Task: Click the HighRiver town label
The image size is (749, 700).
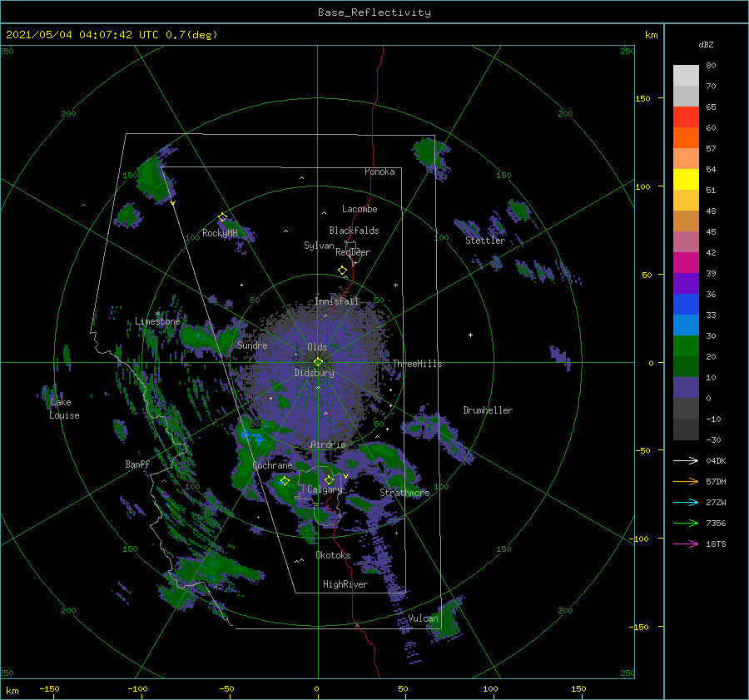Action: coord(345,584)
